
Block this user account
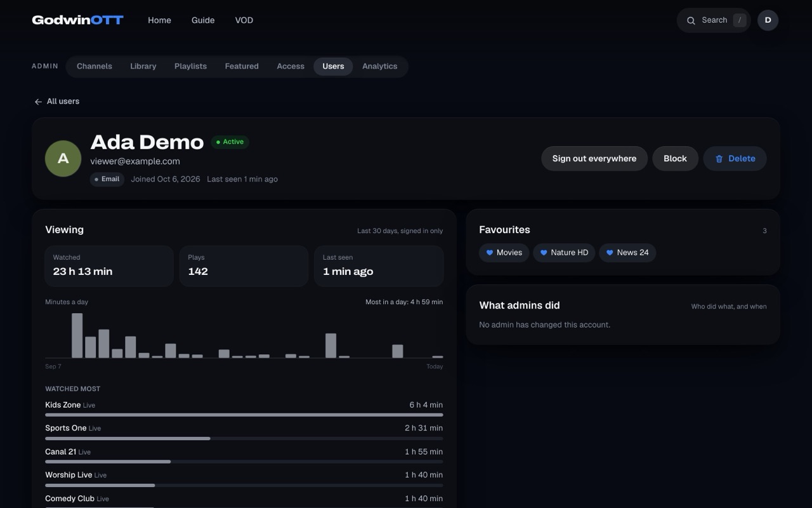[675, 159]
